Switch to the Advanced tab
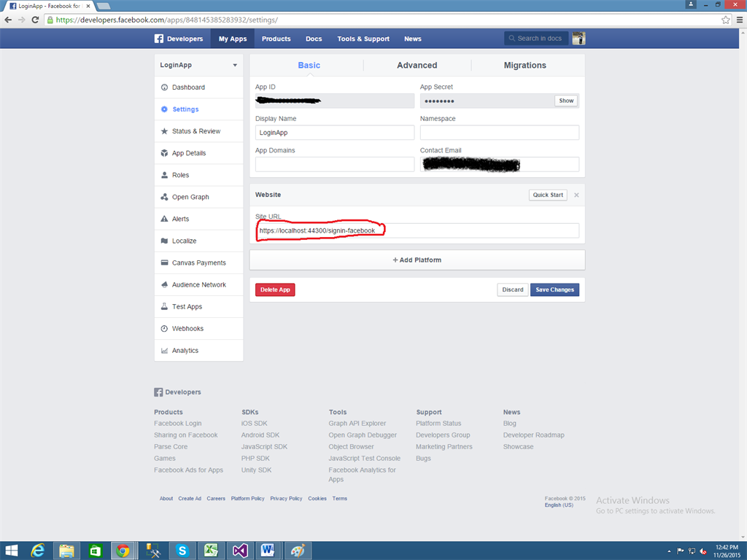Screen dimensions: 747x560 tap(417, 65)
